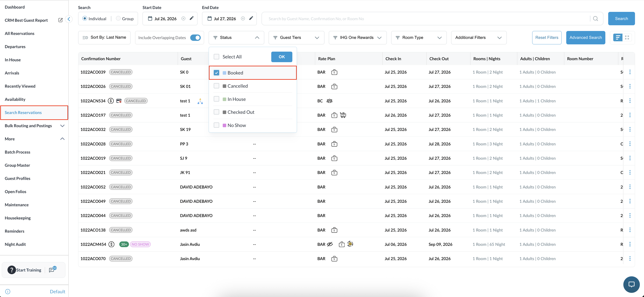The height and width of the screenshot is (297, 644).
Task: Open Sort By: Last Name options
Action: [104, 38]
